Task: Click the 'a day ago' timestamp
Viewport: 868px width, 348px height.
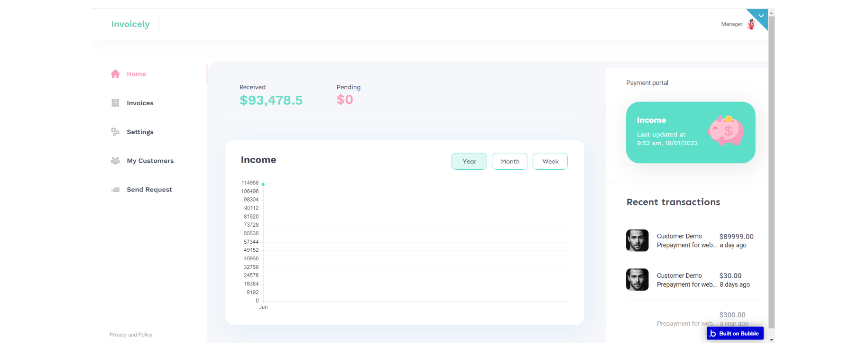Action: pos(733,245)
